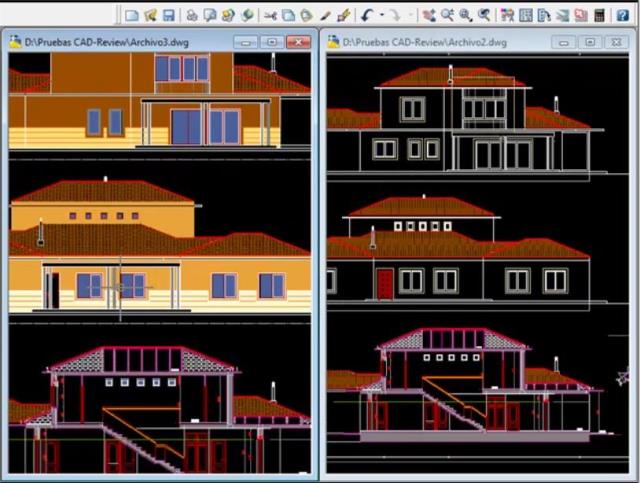Click the middle colored elevation in Archivo3
The height and width of the screenshot is (483, 640).
coord(160,245)
